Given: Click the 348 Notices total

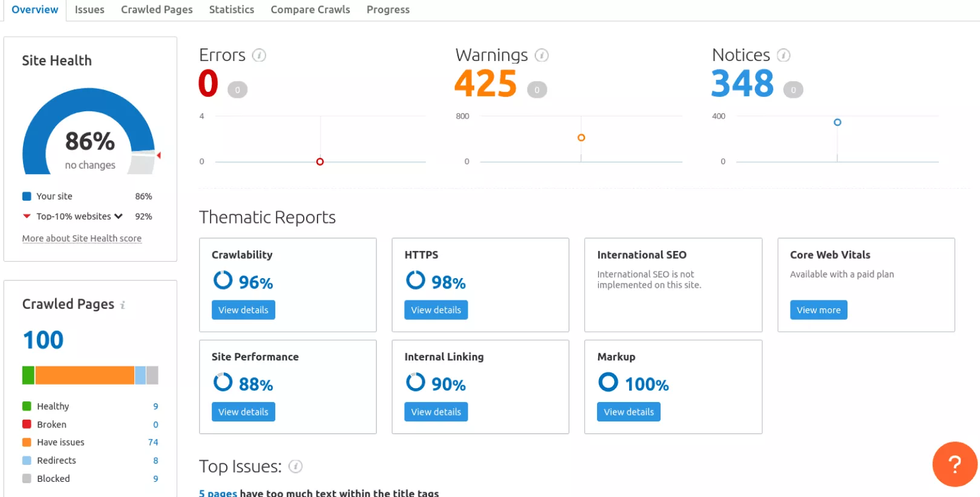Looking at the screenshot, I should [742, 83].
